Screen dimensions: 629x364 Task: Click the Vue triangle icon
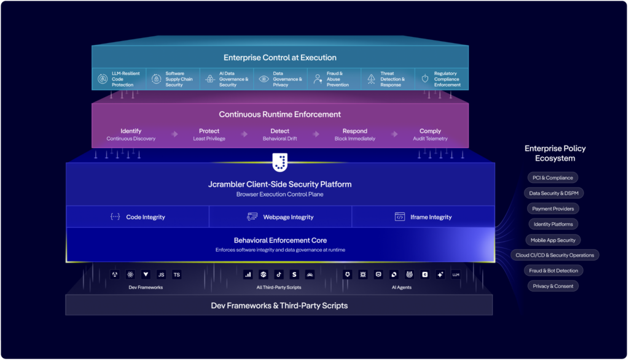(x=146, y=274)
